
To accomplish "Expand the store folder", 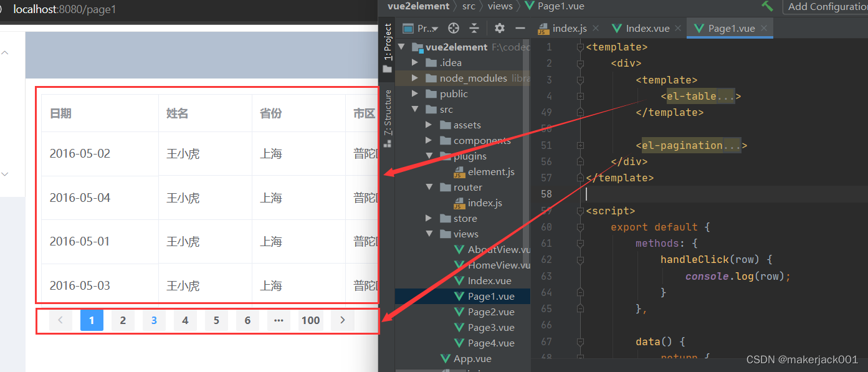I will (429, 219).
